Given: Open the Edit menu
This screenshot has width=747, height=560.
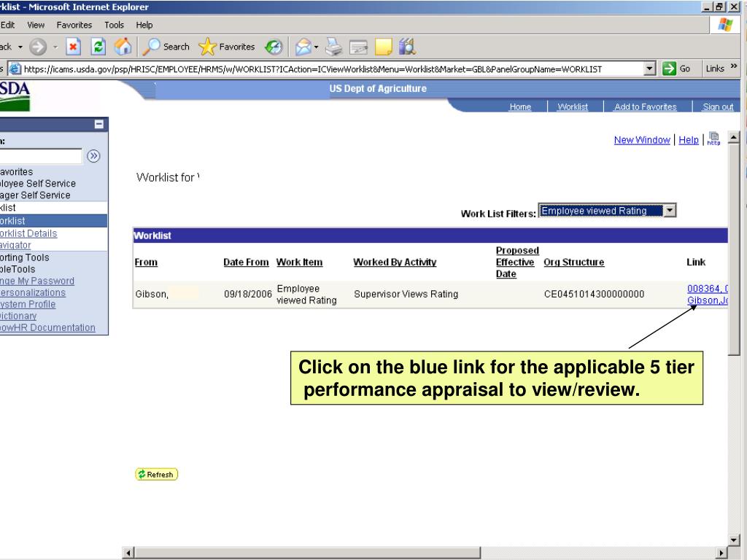Looking at the screenshot, I should [x=7, y=25].
